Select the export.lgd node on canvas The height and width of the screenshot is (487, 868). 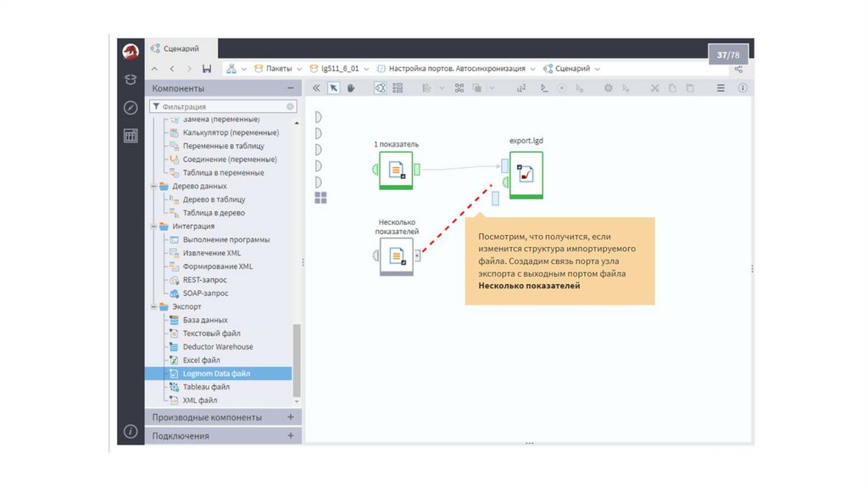tap(526, 175)
